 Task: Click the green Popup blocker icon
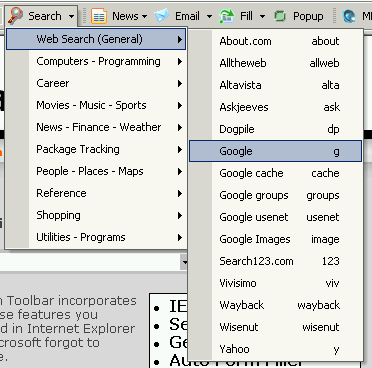coord(280,16)
